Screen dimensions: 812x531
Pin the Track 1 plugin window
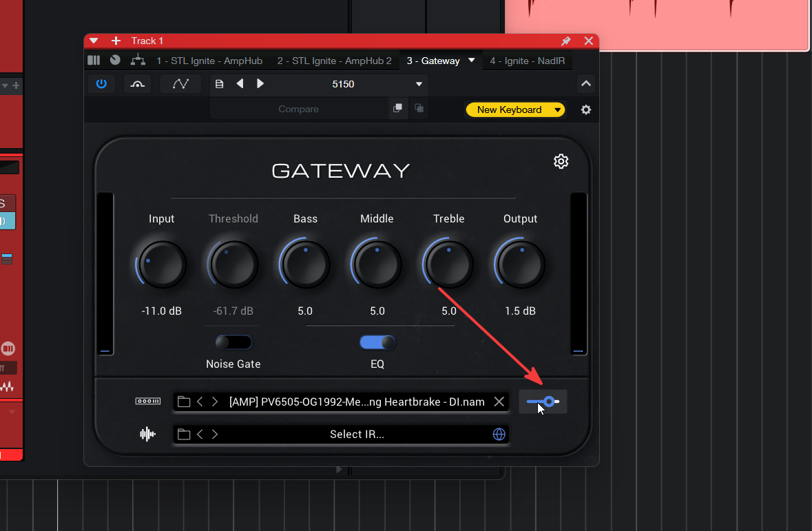tap(566, 41)
